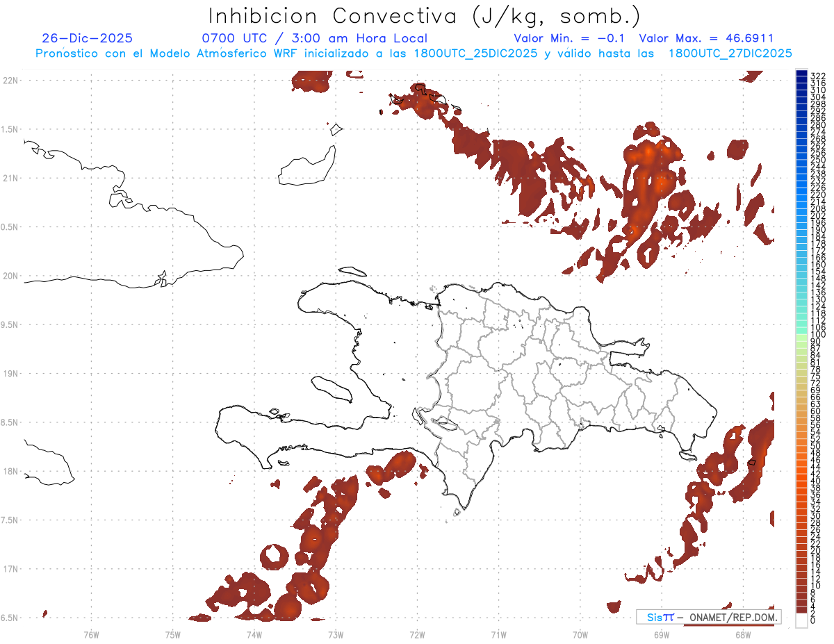The image size is (834, 644).
Task: Click the "Sistt - ONAMET/REP.DOM." credit box
Action: [x=709, y=618]
